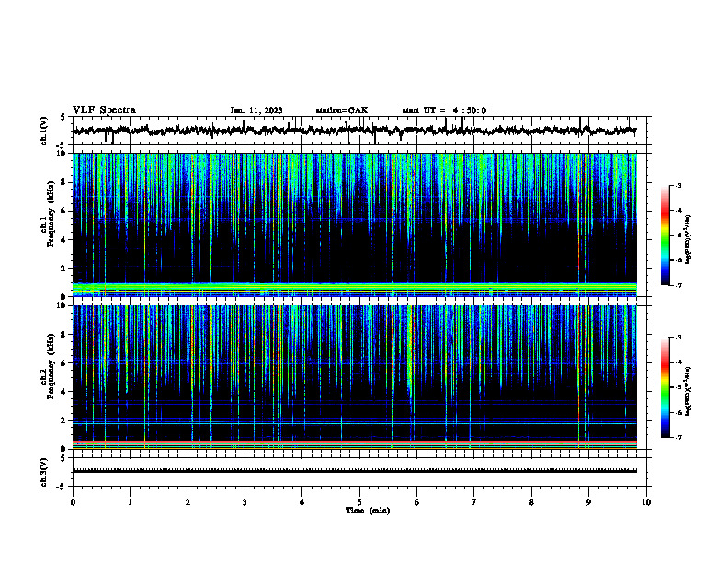The width and height of the screenshot is (728, 563).
Task: Click the ch.1 voltage waveform trace
Action: [x=355, y=131]
